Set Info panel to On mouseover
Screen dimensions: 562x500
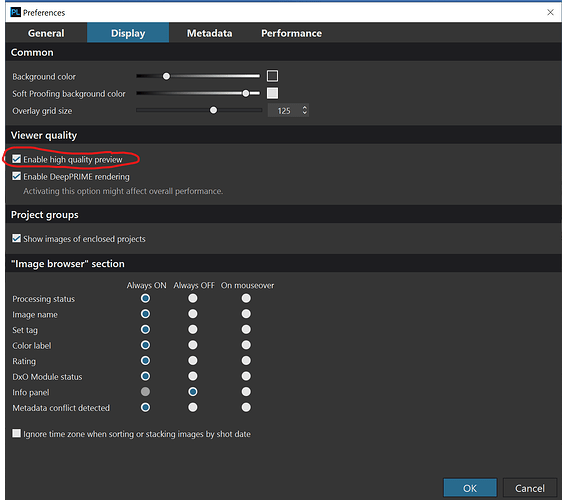click(246, 392)
